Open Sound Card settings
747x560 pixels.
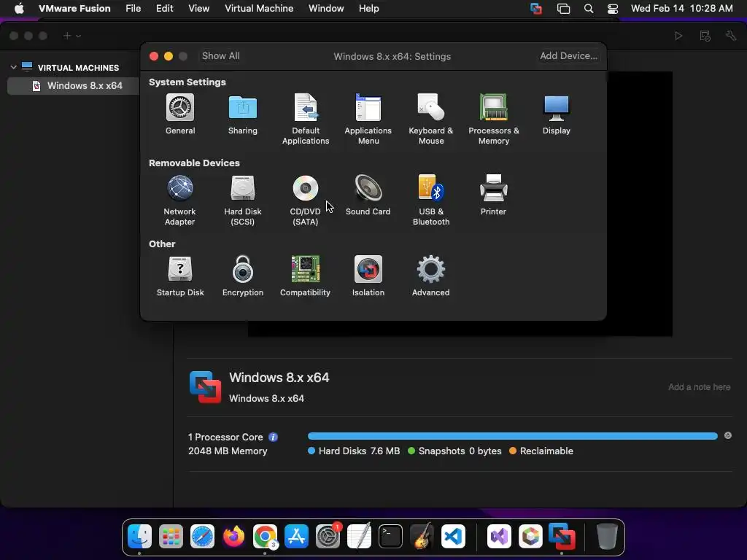coord(368,195)
